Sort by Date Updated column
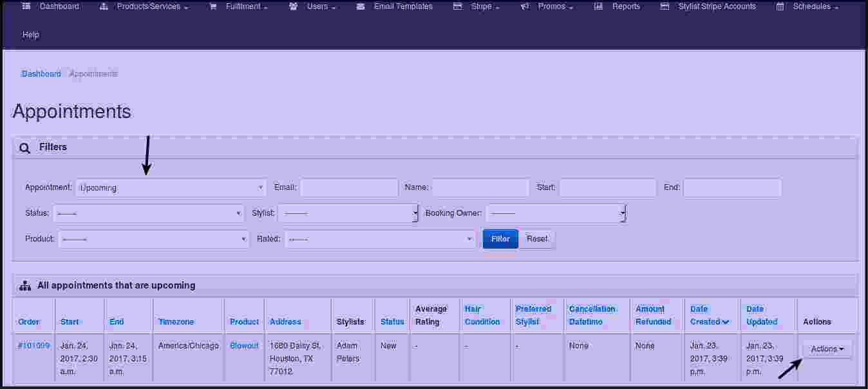Viewport: 868px width, 389px height. tap(762, 316)
